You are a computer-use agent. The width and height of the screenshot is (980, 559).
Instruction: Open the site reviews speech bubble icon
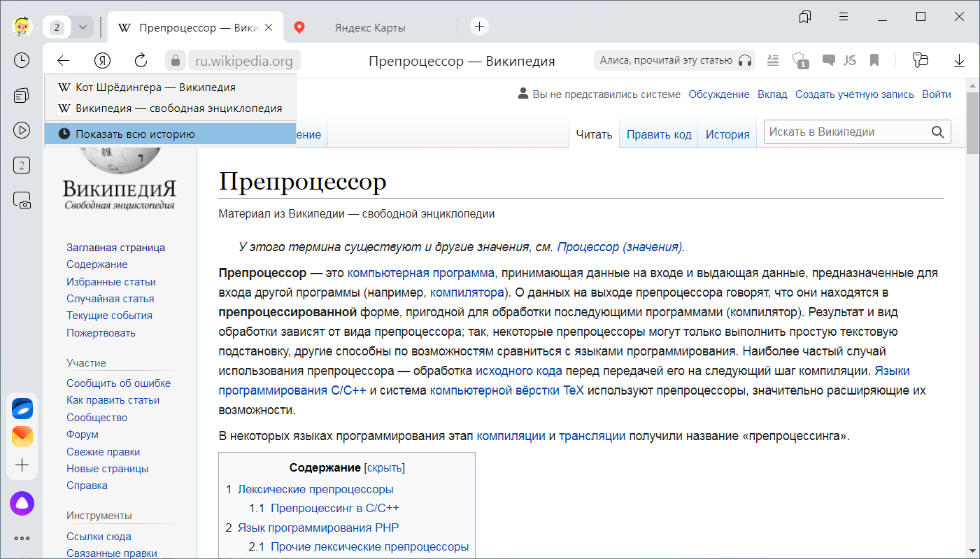[x=828, y=60]
